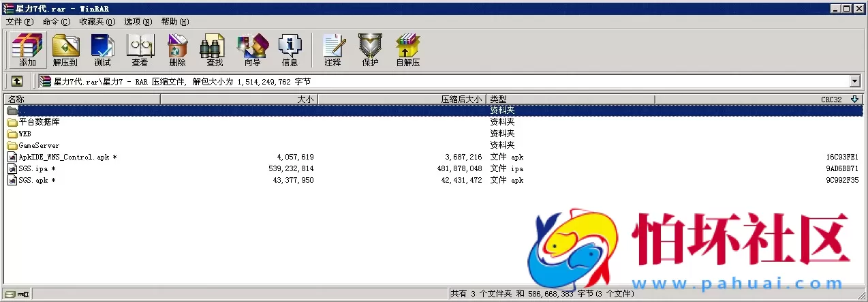Click the key icon in status bar

pyautogui.click(x=23, y=294)
